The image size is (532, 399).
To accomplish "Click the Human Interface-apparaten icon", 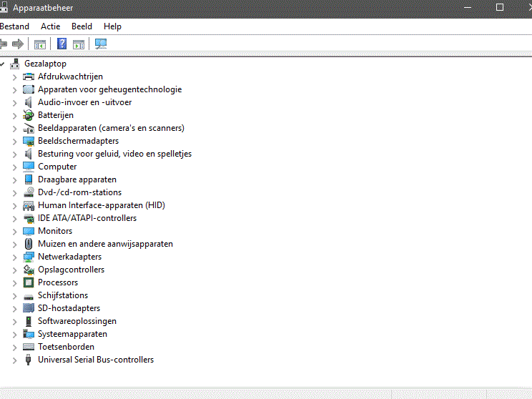I will pos(29,206).
